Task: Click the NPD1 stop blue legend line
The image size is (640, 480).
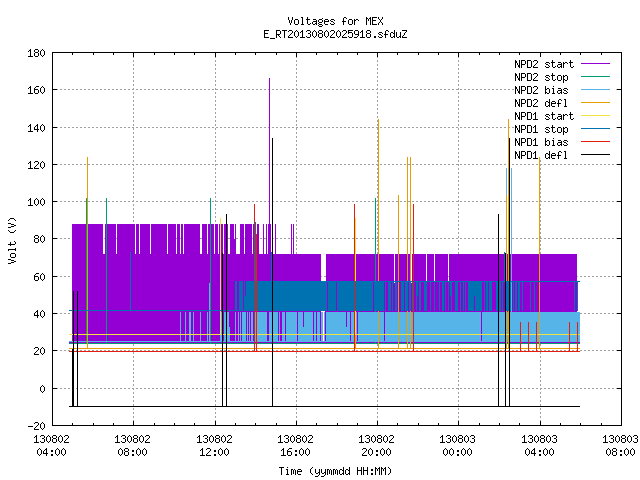Action: coord(595,129)
